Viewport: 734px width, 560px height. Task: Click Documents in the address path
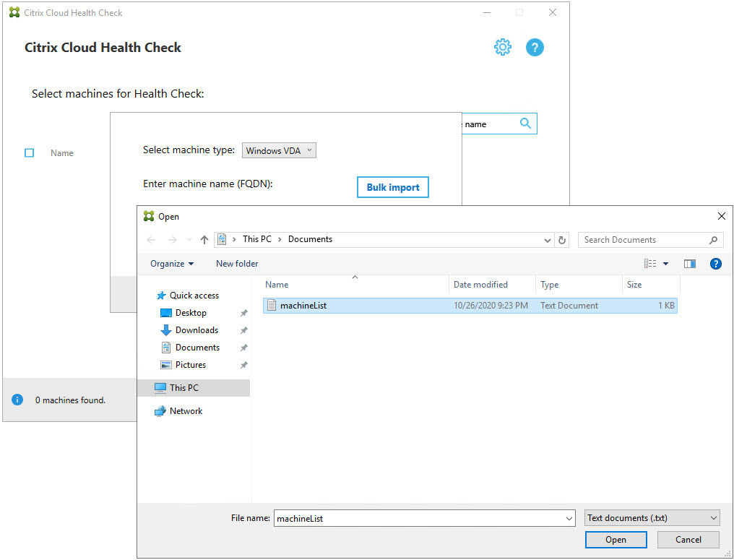(311, 239)
